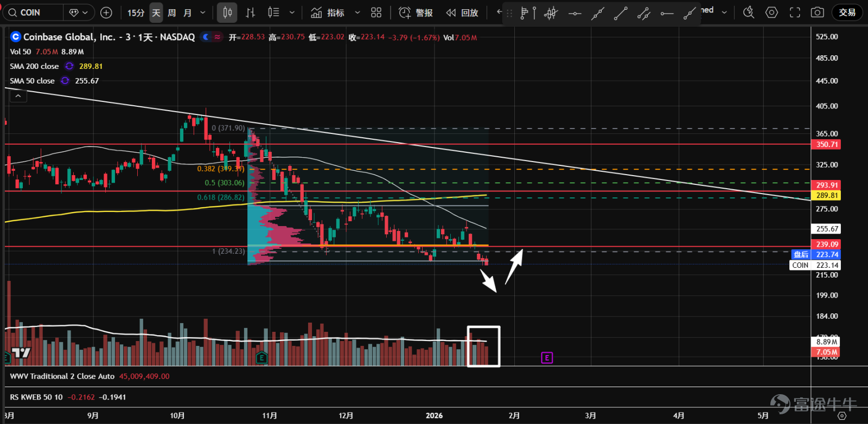Open the indicator templates grid icon

pos(376,12)
